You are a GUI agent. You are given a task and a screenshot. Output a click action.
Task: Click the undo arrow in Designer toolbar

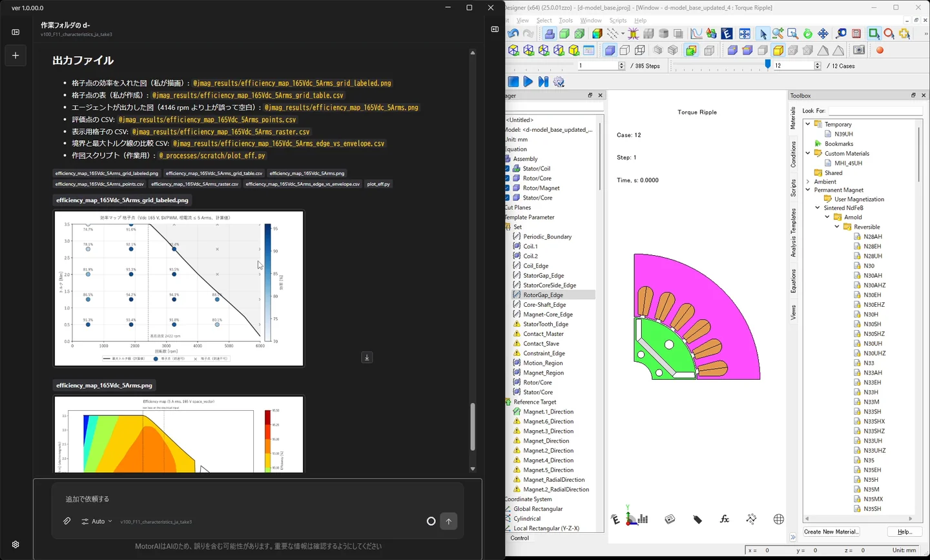tap(513, 34)
